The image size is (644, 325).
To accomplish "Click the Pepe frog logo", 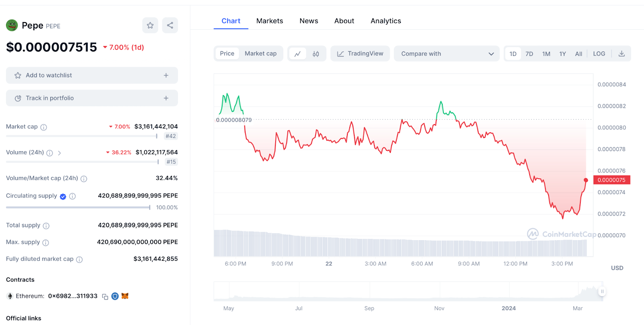I will [x=12, y=25].
